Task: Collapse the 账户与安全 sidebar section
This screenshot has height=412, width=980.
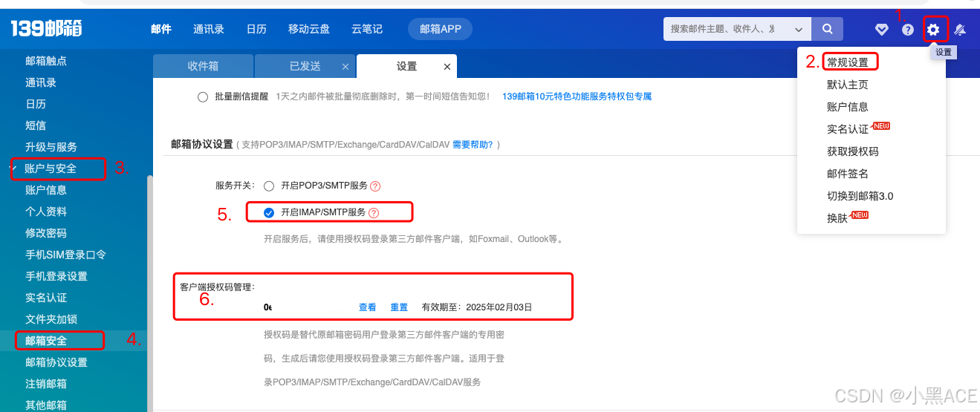Action: [x=11, y=169]
